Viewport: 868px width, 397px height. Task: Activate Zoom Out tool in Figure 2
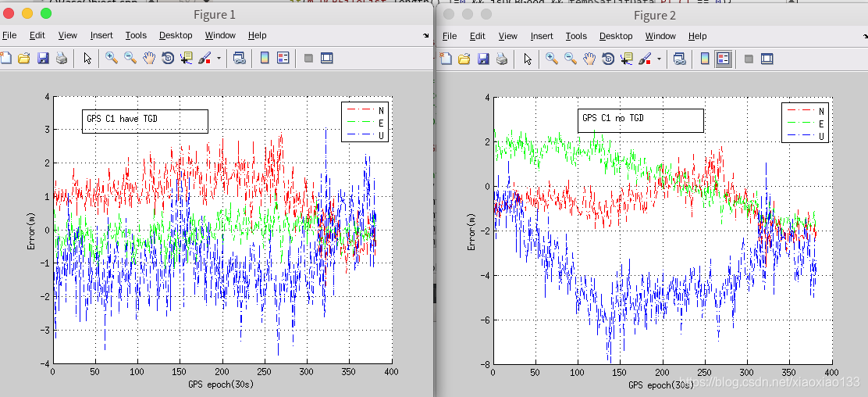click(x=570, y=58)
